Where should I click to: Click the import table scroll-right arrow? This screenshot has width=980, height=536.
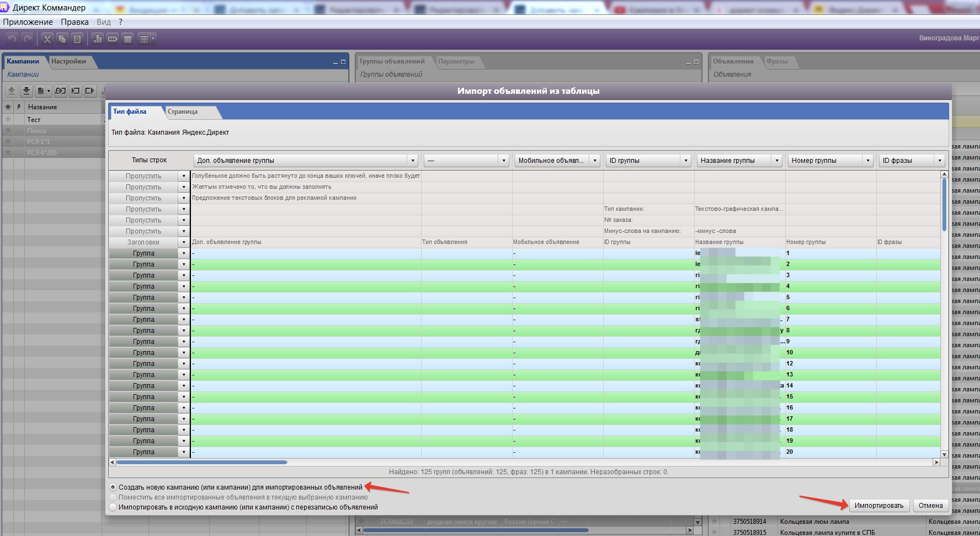936,463
